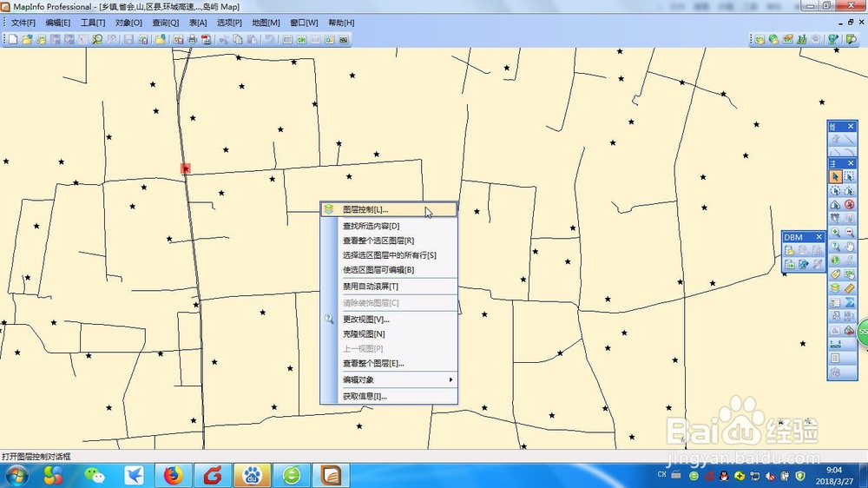Open the 文件[F] menu
Image resolution: width=868 pixels, height=488 pixels.
[23, 23]
